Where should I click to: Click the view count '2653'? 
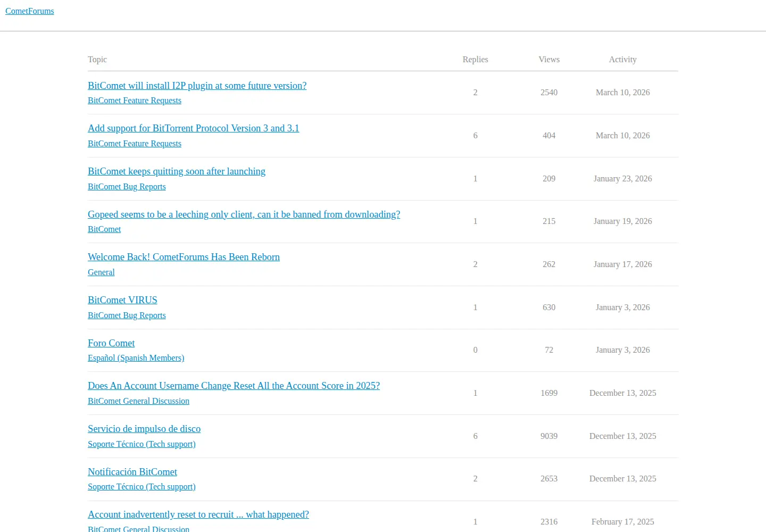549,479
